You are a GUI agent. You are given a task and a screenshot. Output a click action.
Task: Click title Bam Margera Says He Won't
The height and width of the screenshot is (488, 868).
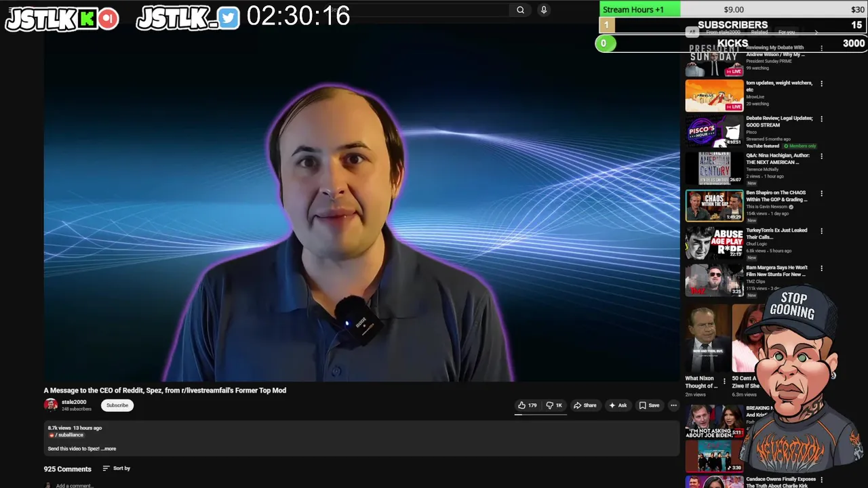[x=777, y=270]
